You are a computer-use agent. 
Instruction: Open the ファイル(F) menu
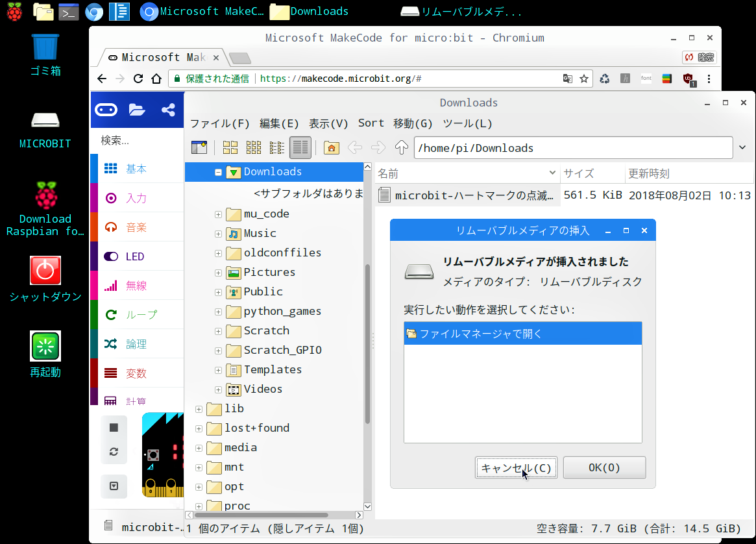[220, 123]
